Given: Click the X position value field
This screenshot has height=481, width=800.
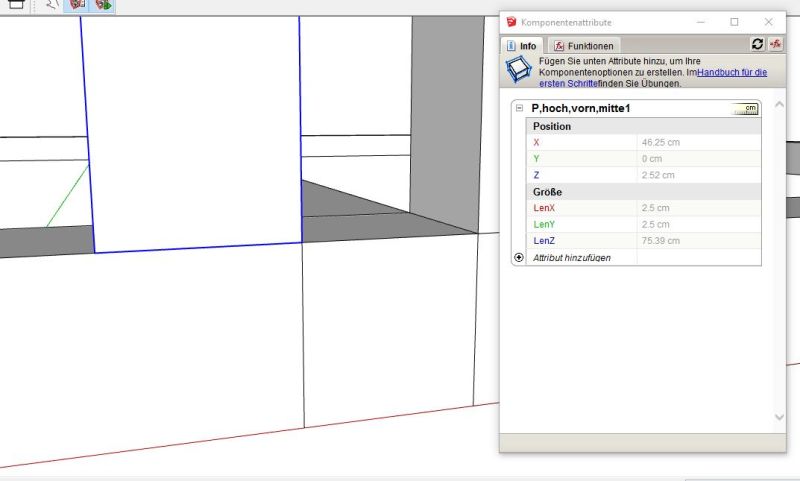Looking at the screenshot, I should [698, 143].
